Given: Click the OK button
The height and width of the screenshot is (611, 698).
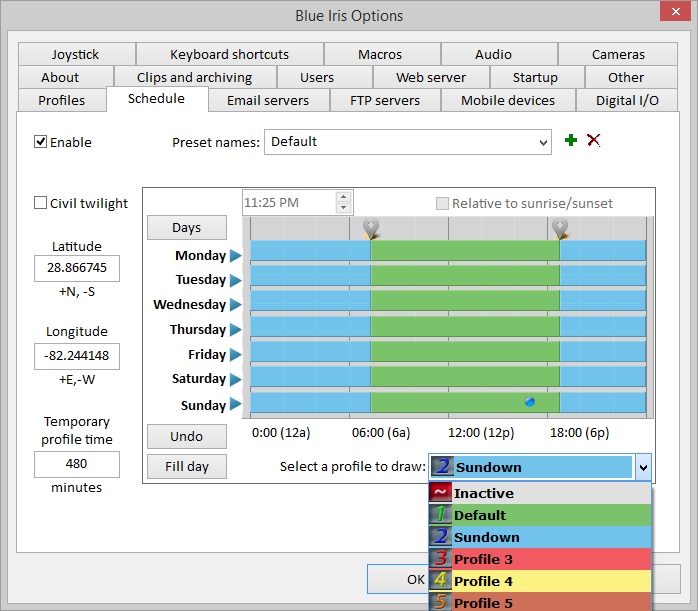Looking at the screenshot, I should [x=398, y=579].
